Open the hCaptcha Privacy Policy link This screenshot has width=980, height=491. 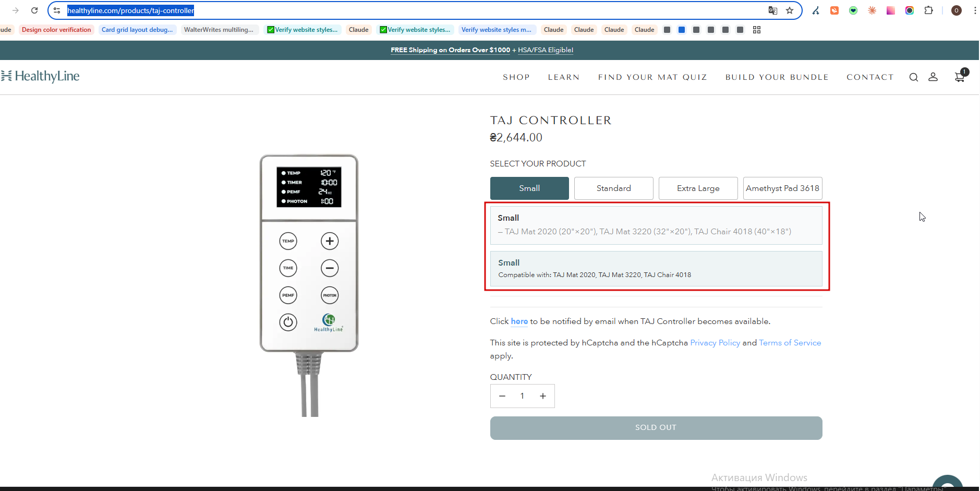(x=715, y=343)
